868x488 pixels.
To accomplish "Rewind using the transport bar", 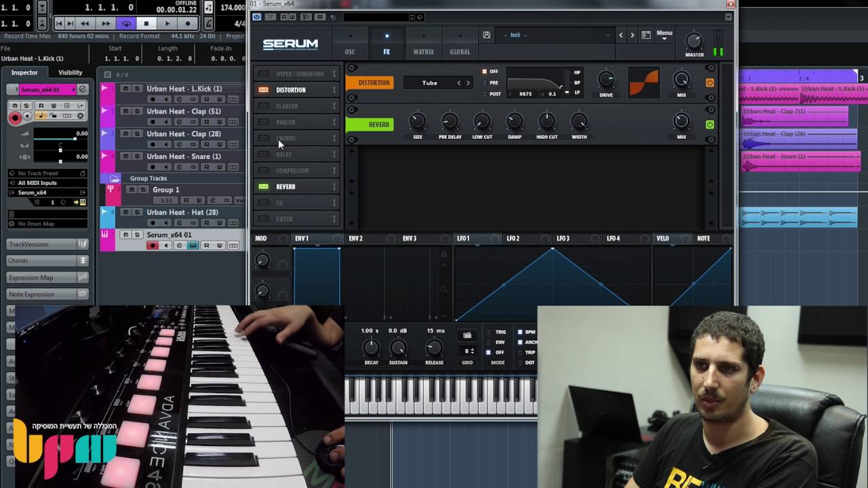I will (x=85, y=24).
